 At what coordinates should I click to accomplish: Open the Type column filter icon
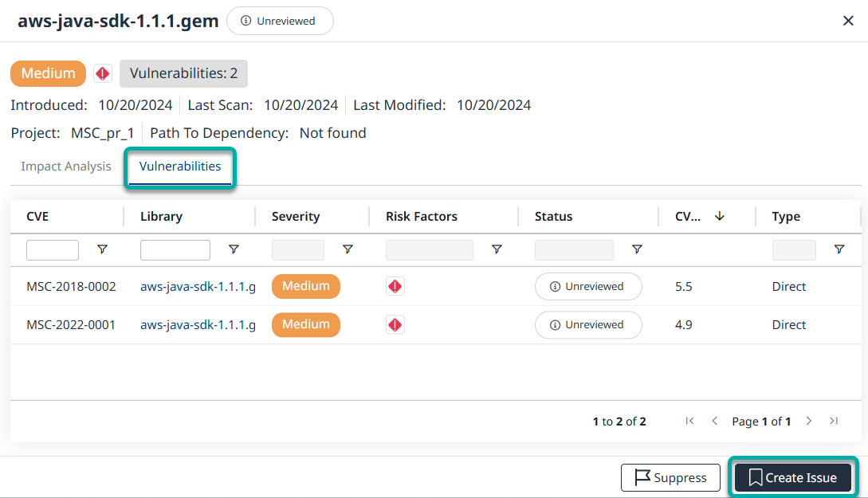(x=839, y=249)
